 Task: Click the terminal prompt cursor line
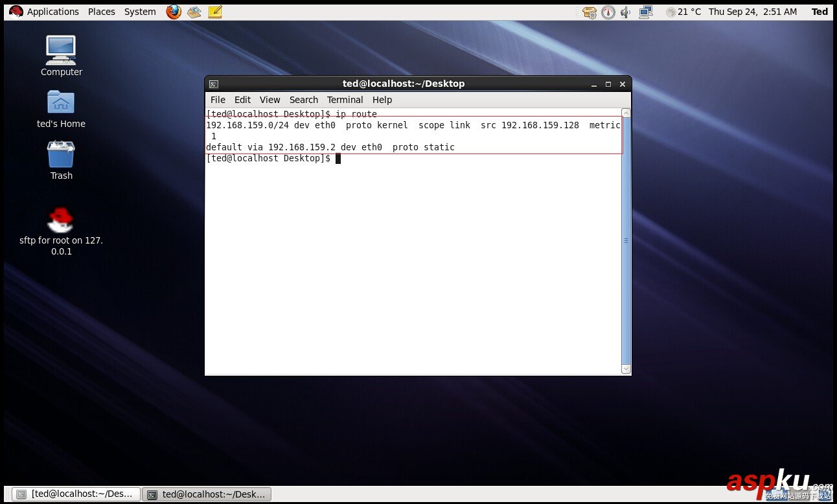pos(273,158)
